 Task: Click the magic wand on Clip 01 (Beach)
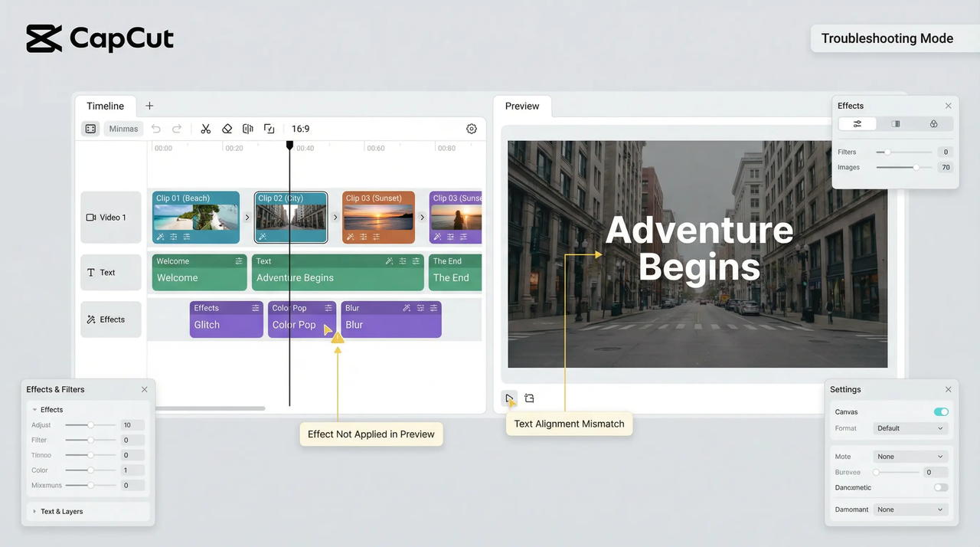click(x=161, y=237)
